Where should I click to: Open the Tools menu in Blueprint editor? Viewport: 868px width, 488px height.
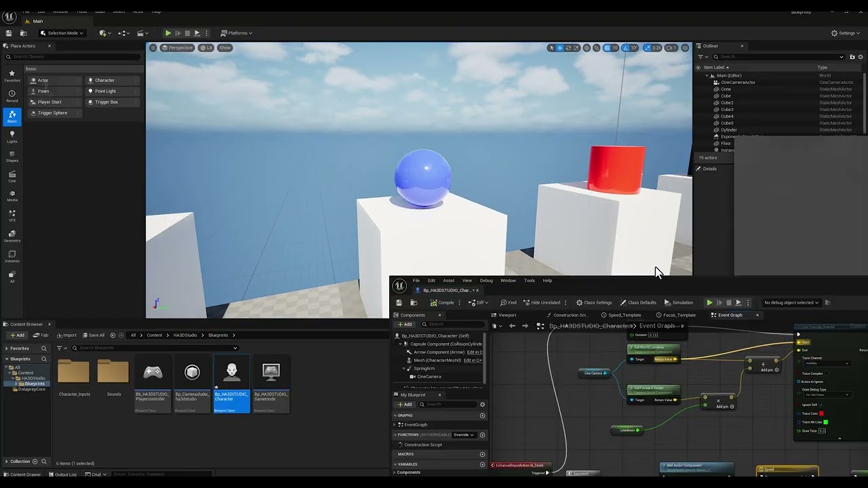(530, 281)
